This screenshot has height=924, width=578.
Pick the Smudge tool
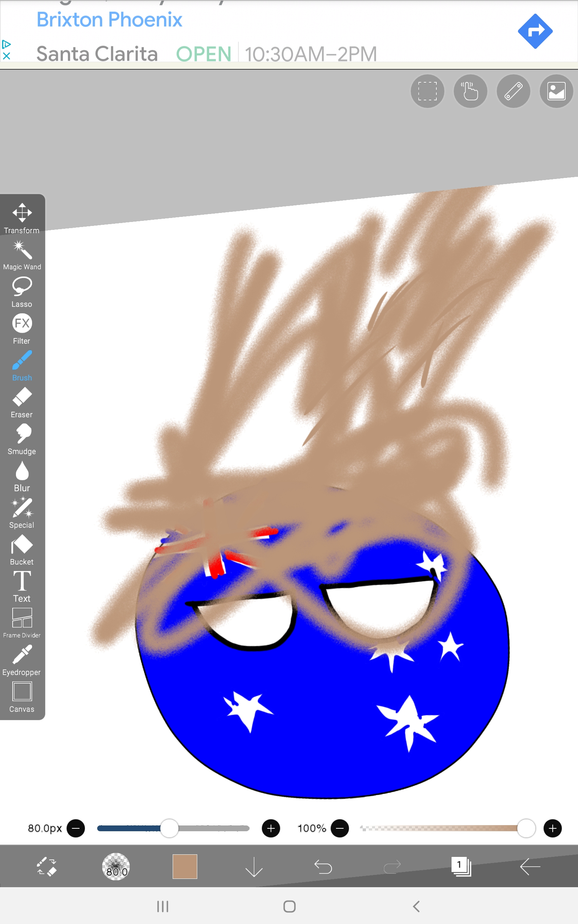click(22, 440)
